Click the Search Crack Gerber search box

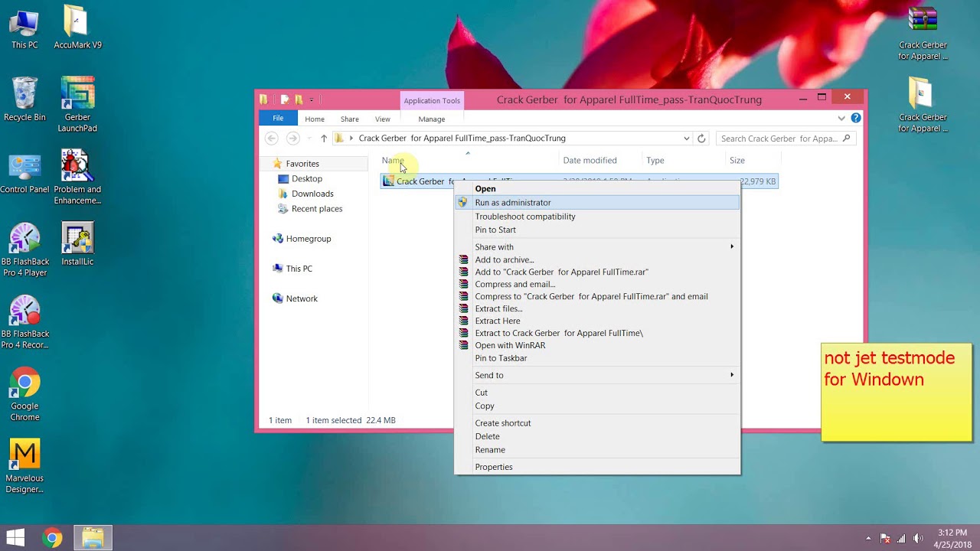(786, 139)
